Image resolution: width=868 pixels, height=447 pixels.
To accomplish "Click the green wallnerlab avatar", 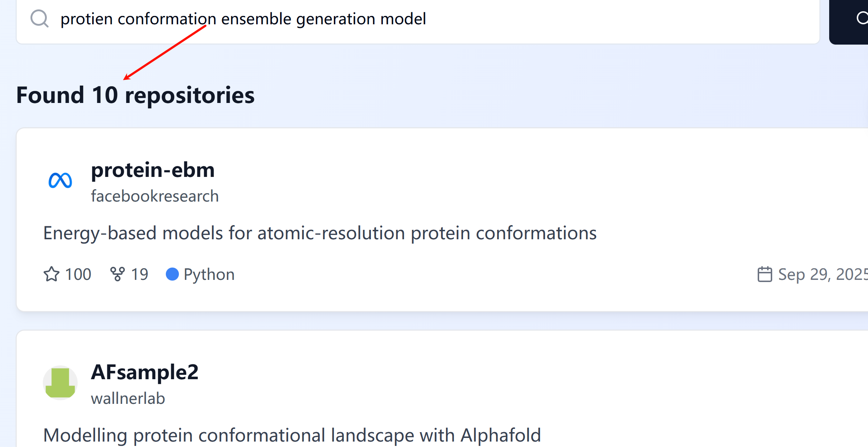I will [60, 383].
